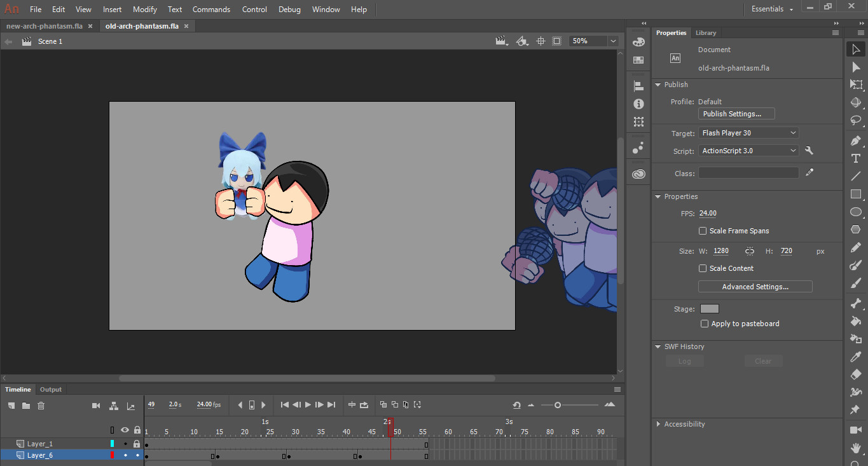Delete layer using timeline trash icon
The image size is (868, 466).
pos(41,406)
